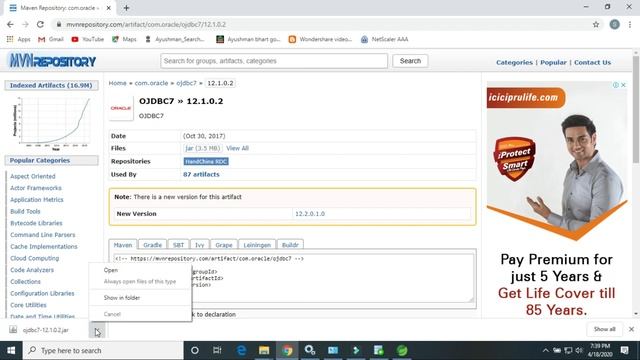Switch to the Grape tab
Screen dimensions: 640x360
coord(224,245)
